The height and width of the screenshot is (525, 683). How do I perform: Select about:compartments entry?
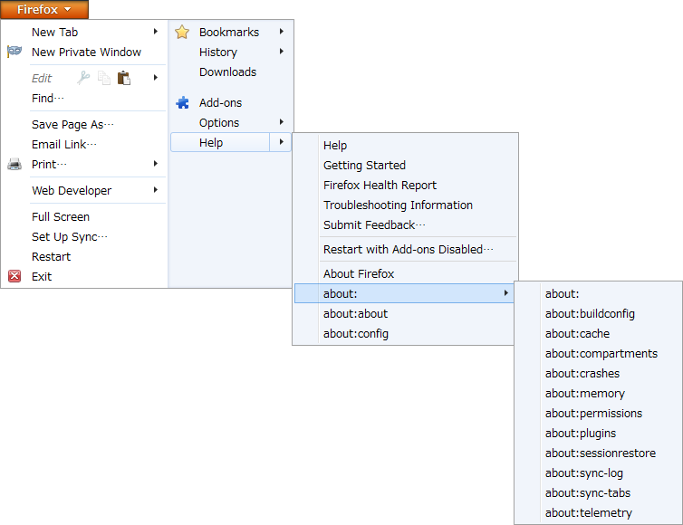[x=601, y=354]
